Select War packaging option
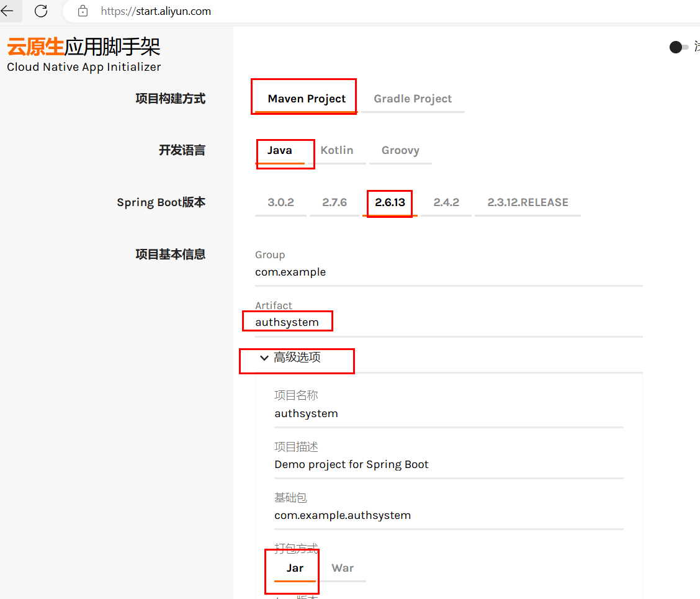Viewport: 700px width, 599px height. coord(343,568)
